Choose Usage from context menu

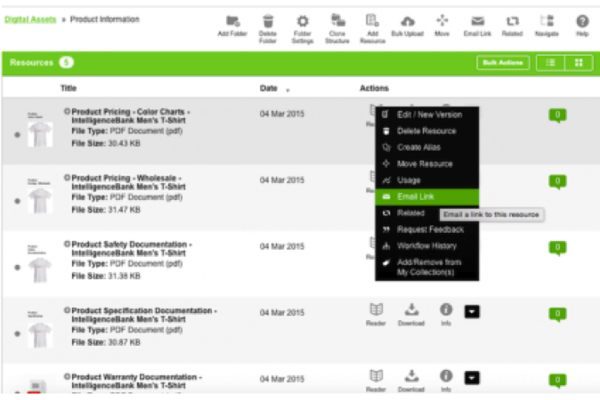pyautogui.click(x=427, y=180)
